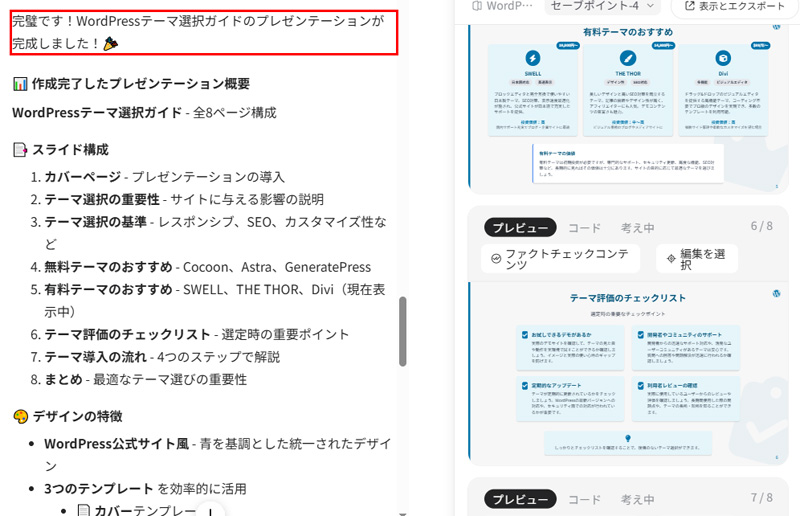Open 考え中 tab on slide 6 / 8
This screenshot has width=800, height=516.
pyautogui.click(x=637, y=228)
